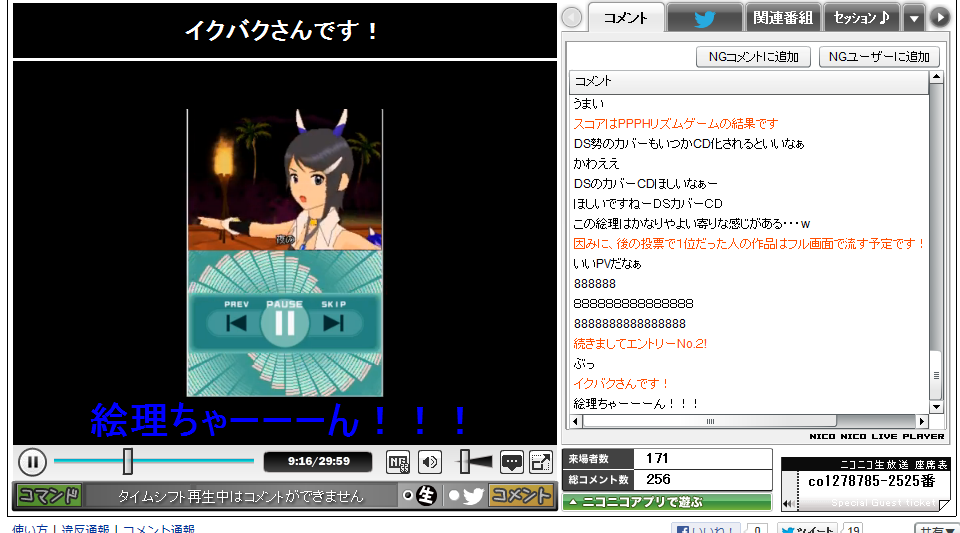The image size is (960, 533).
Task: Open the コメント通報 link
Action: (x=159, y=529)
